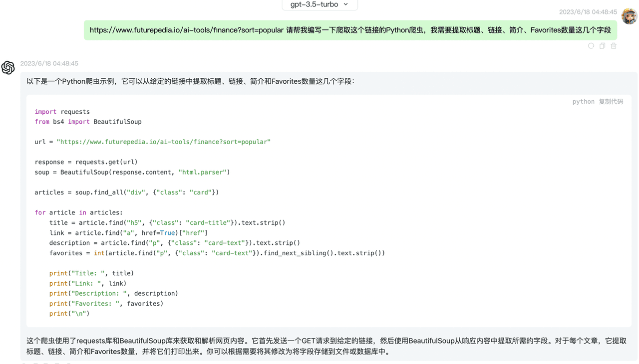Viewport: 639px width, 364px height.
Task: Click the ChatGPT assistant logo avatar
Action: (x=8, y=67)
